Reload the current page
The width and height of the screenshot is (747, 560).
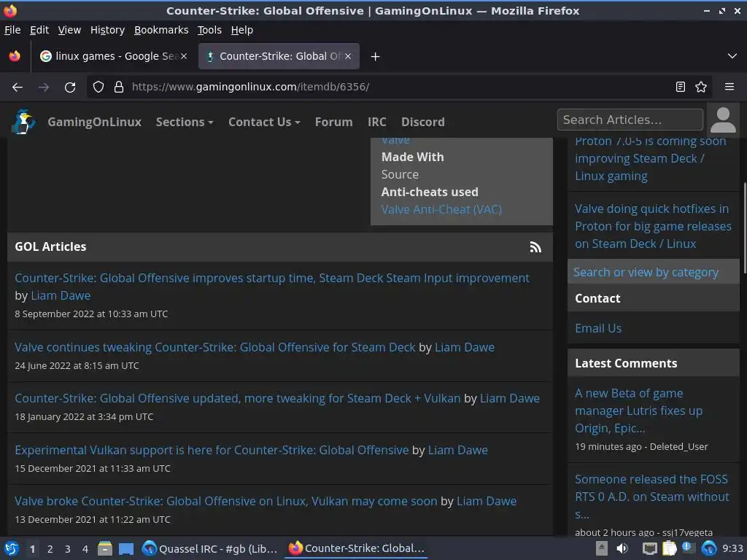pos(70,87)
